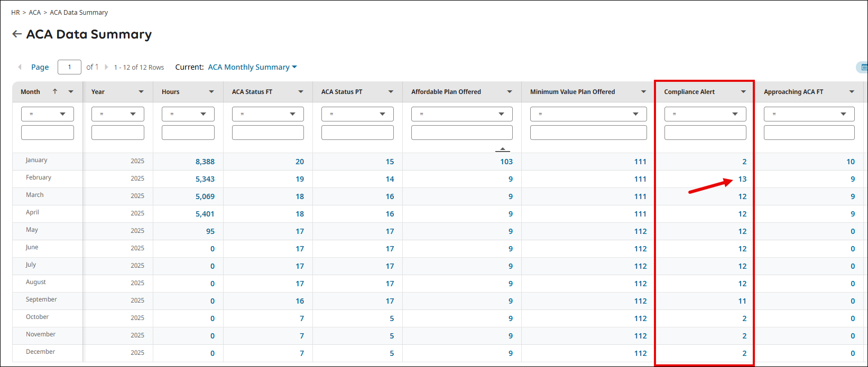Click the Month column ascending sort arrow
Screen dimensions: 868x367
55,91
